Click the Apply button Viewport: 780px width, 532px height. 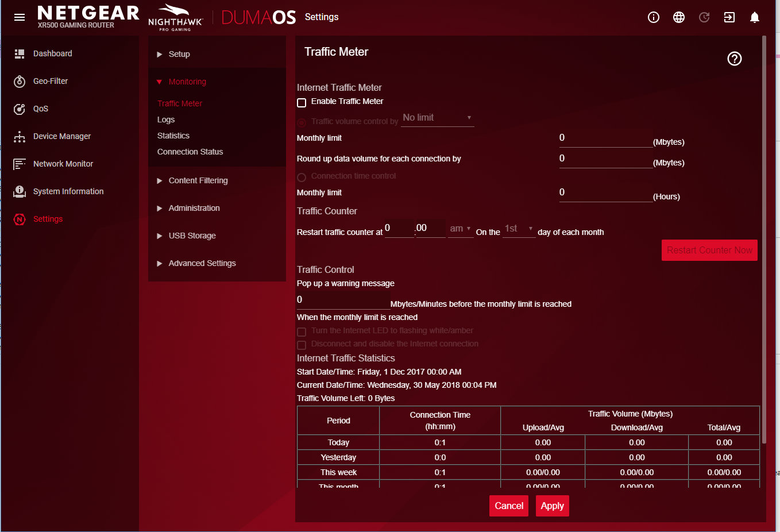coord(552,506)
